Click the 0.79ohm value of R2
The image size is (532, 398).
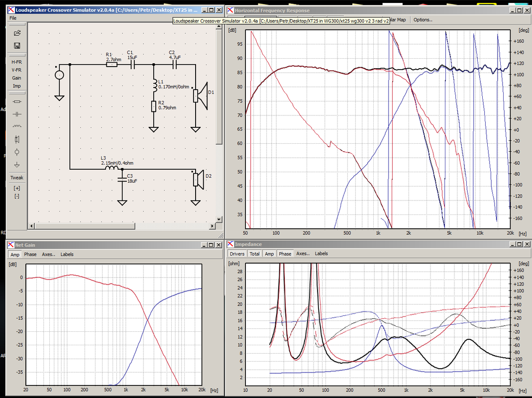pos(167,108)
